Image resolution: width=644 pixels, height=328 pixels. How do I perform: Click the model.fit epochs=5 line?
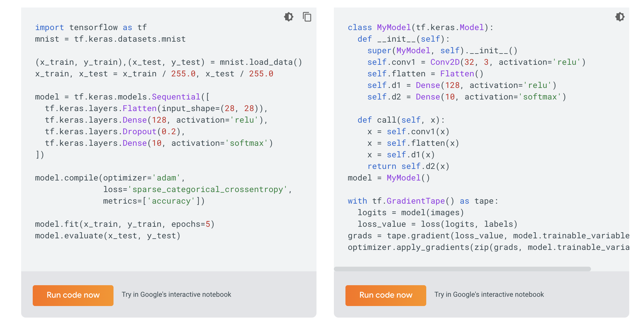point(125,224)
